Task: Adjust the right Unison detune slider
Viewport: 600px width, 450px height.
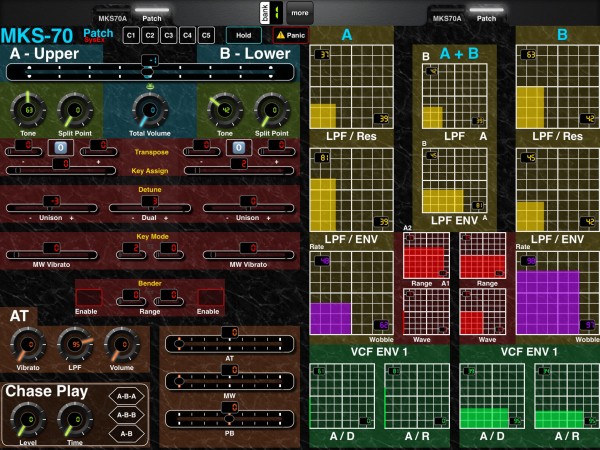Action: [248, 208]
